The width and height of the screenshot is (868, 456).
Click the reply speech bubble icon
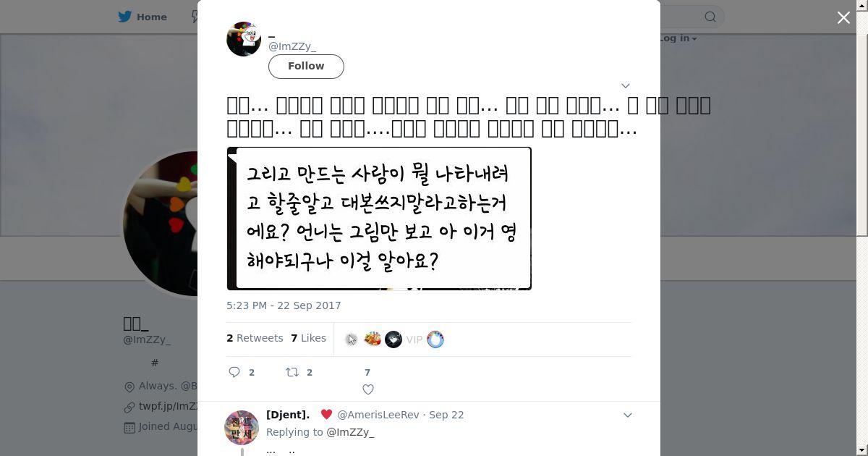(234, 372)
